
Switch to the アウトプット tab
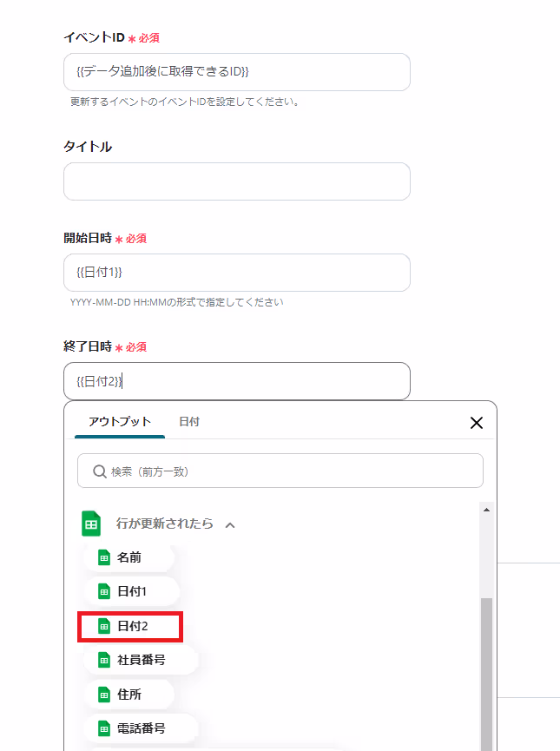coord(120,422)
